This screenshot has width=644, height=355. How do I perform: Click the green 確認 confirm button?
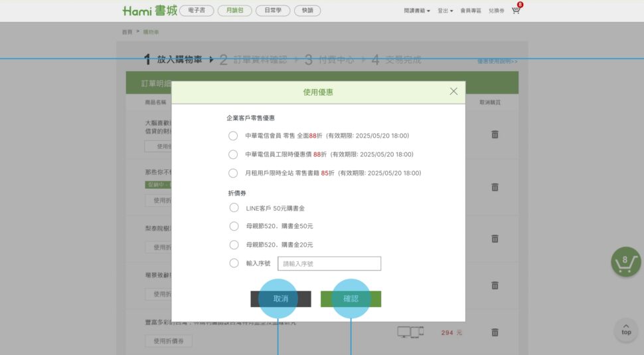[351, 299]
